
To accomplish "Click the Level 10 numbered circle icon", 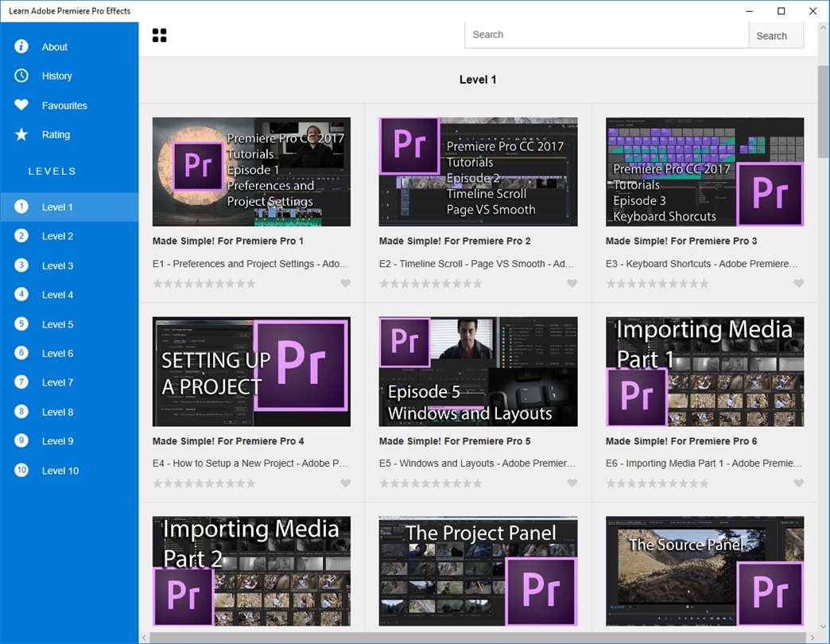I will click(21, 471).
